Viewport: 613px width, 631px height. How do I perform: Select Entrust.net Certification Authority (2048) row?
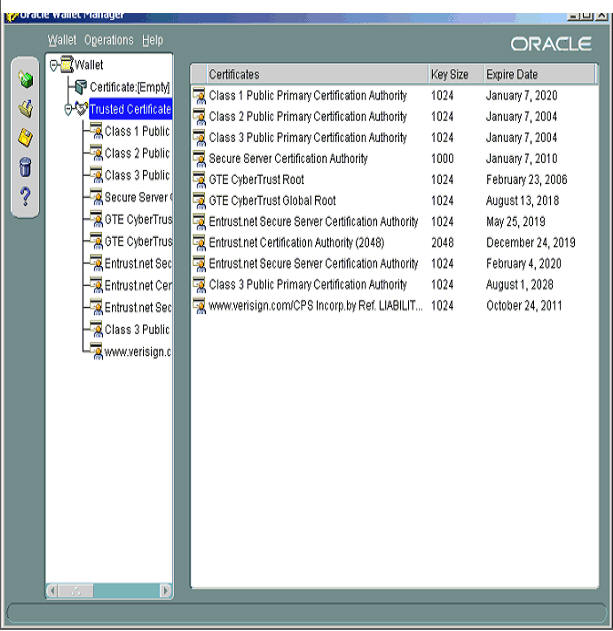click(394, 243)
